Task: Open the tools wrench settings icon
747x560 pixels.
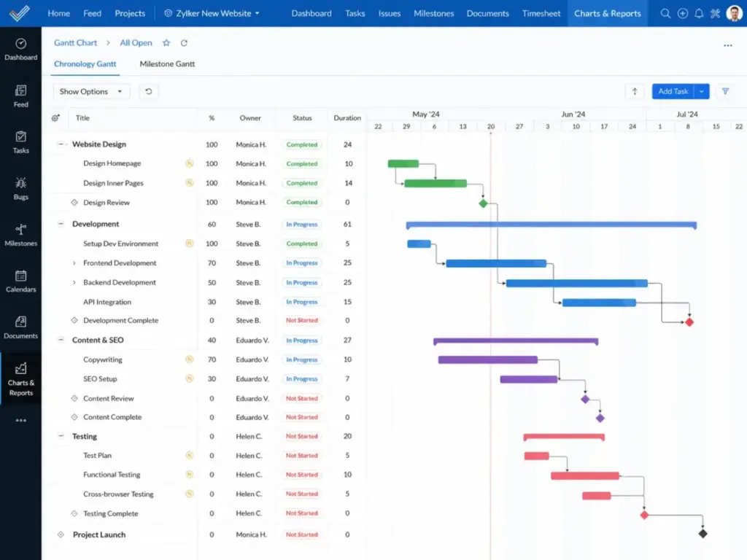Action: click(715, 13)
